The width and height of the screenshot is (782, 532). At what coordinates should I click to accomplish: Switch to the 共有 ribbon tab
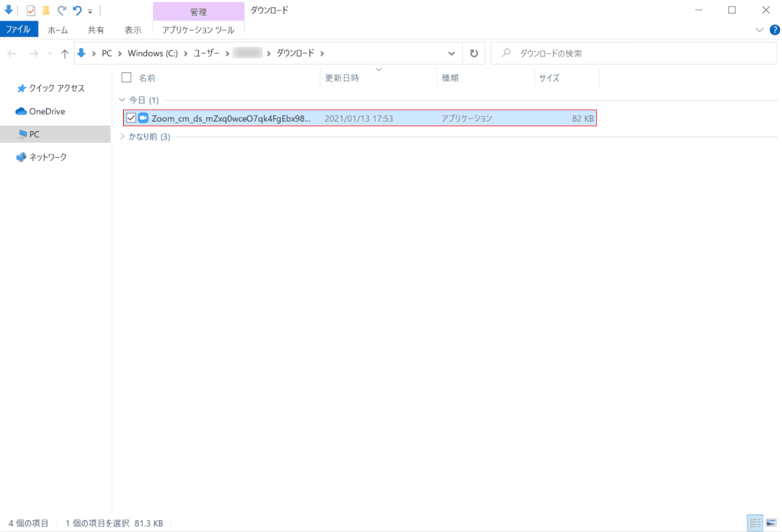[96, 30]
